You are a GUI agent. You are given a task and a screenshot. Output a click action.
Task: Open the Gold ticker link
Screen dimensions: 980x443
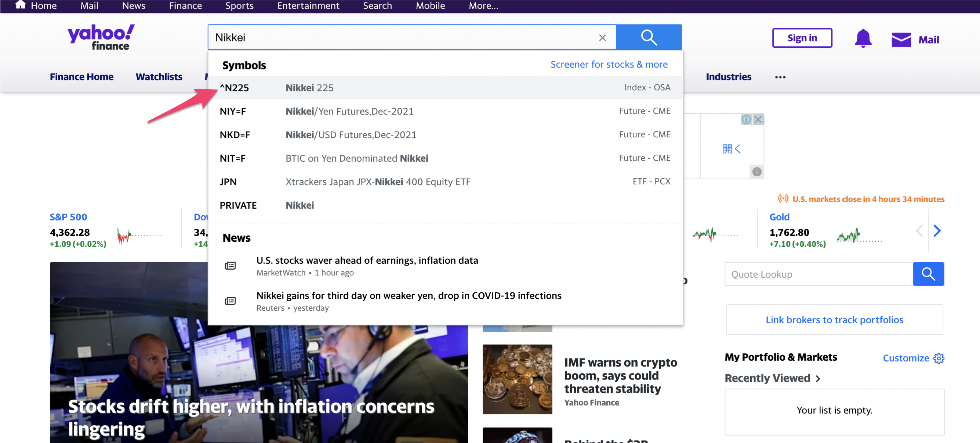[779, 217]
